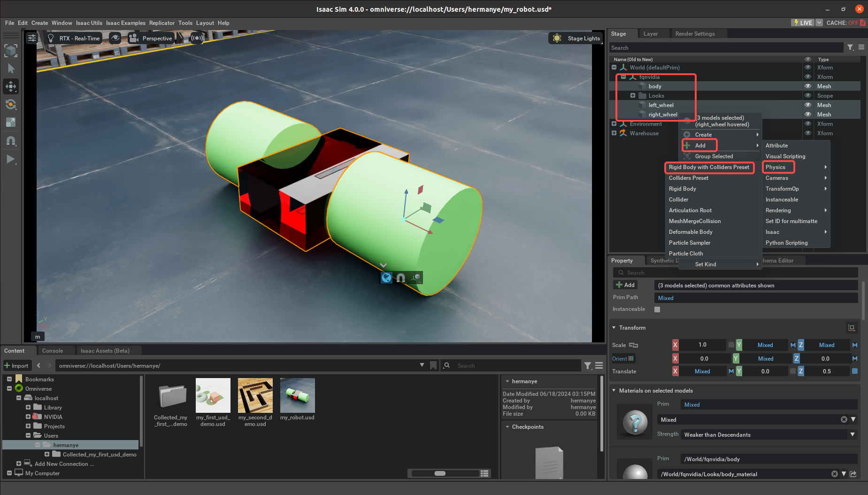Viewport: 868px width, 495px height.
Task: Toggle visibility of Warehouse xform
Action: click(x=808, y=133)
